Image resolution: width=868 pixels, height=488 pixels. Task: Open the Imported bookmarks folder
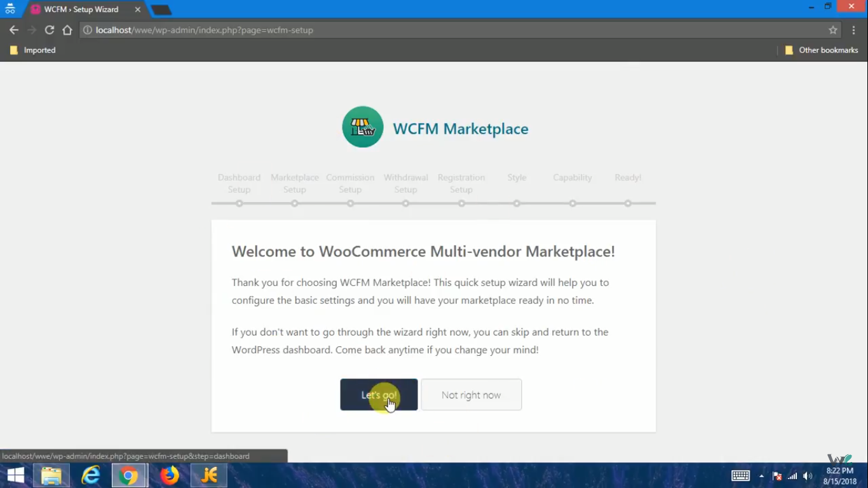(x=33, y=50)
